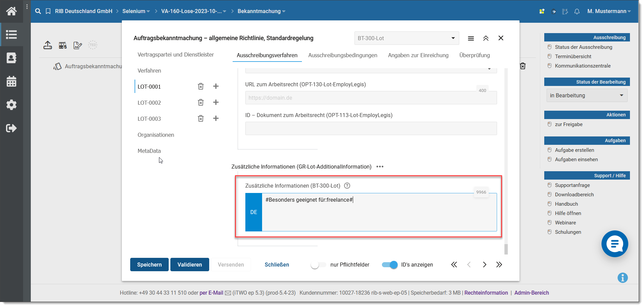Viewport: 644px width, 307px height.
Task: Open the settings gear in sidebar
Action: pos(11,105)
